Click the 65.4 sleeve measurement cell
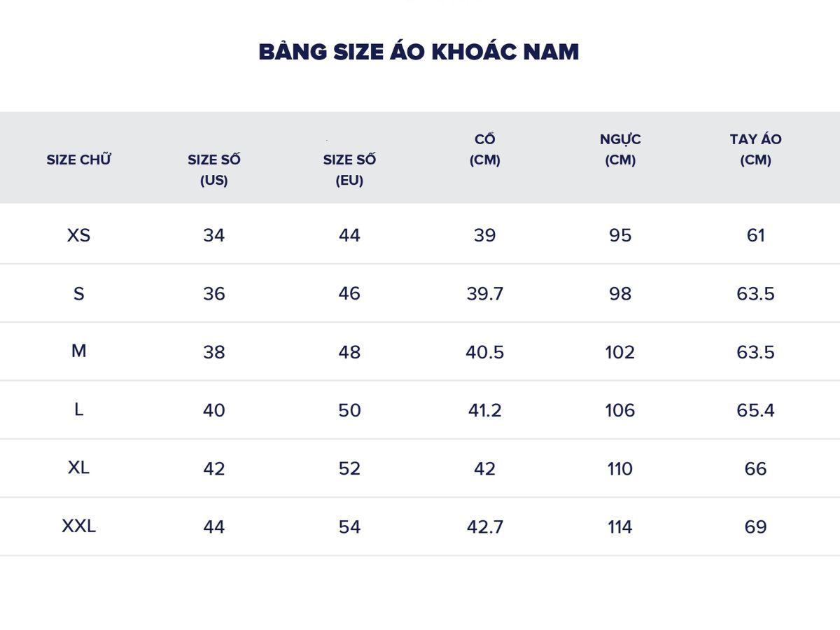840x630 pixels. click(x=755, y=410)
